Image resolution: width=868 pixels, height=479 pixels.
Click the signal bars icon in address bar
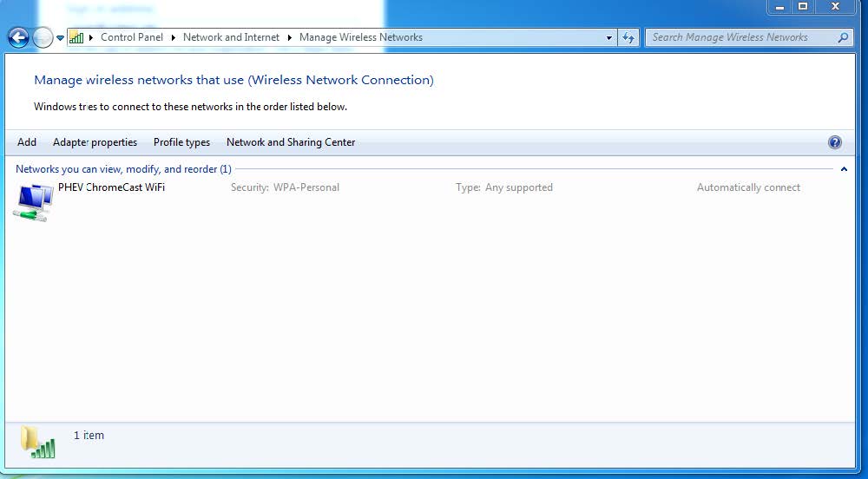[x=76, y=37]
